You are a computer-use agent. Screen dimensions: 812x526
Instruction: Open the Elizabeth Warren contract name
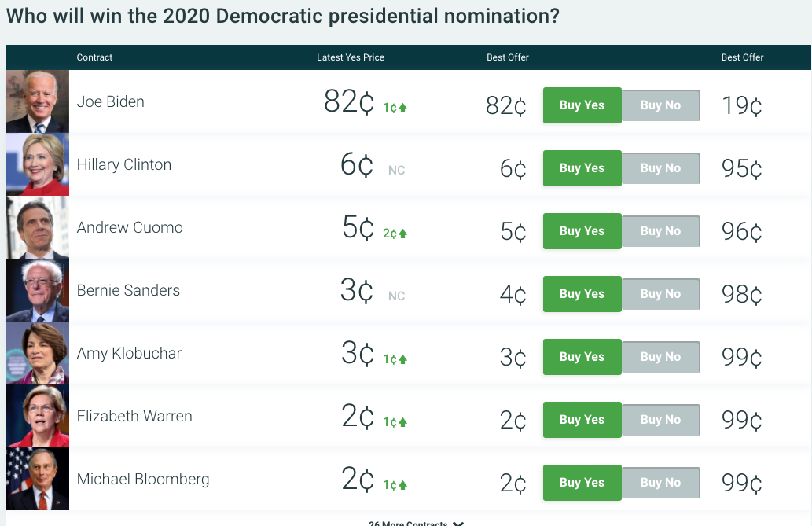click(134, 416)
